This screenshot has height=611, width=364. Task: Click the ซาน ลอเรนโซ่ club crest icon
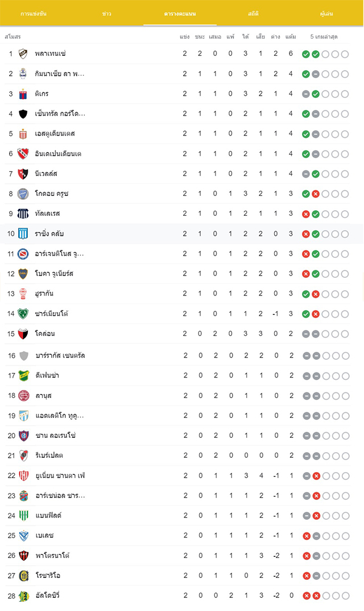tap(24, 435)
